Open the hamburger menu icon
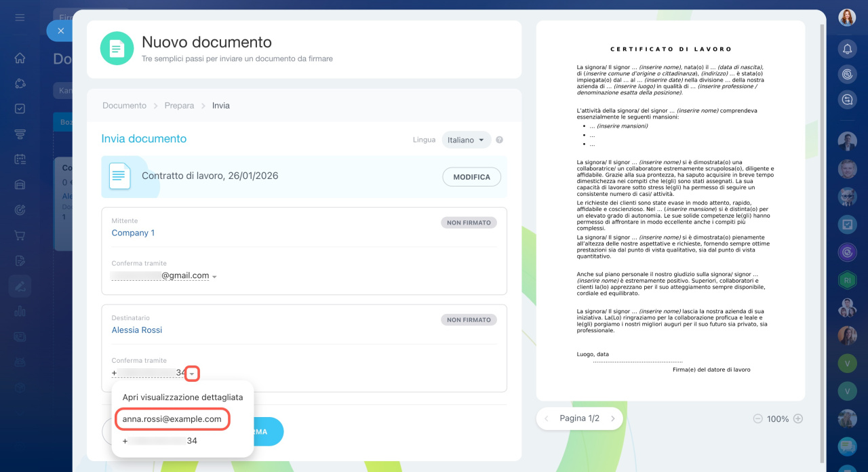 [20, 18]
